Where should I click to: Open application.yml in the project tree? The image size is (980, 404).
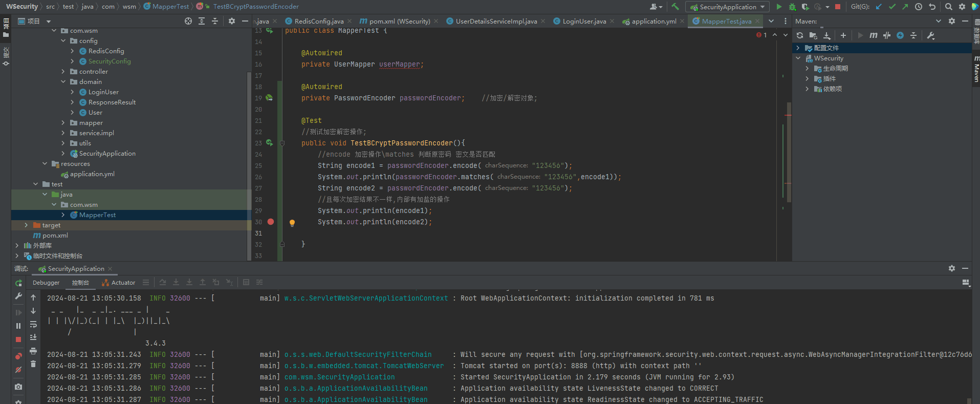(92, 174)
